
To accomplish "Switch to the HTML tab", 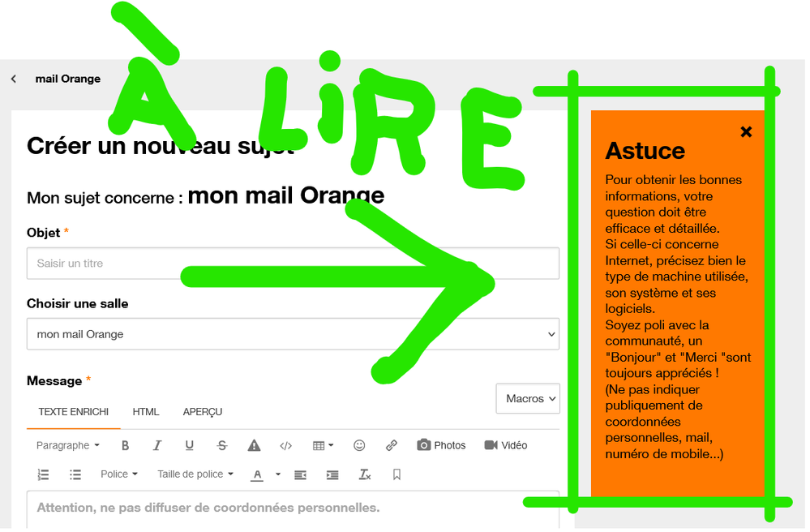I will (146, 413).
